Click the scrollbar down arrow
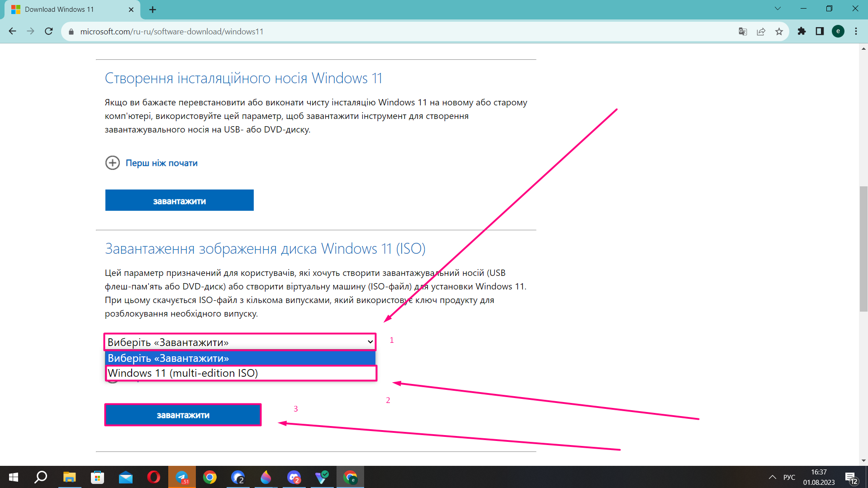Screen dimensions: 868x488 click(863, 461)
